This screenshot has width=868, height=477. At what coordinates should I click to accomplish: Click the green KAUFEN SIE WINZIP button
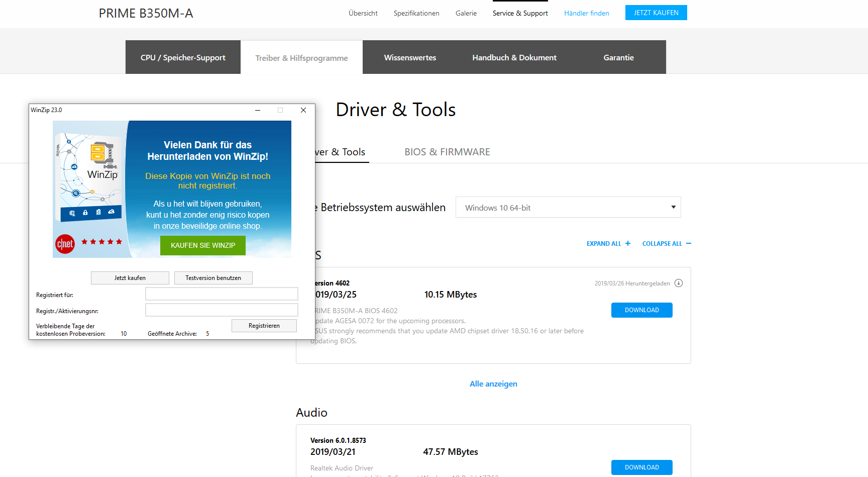click(x=203, y=245)
